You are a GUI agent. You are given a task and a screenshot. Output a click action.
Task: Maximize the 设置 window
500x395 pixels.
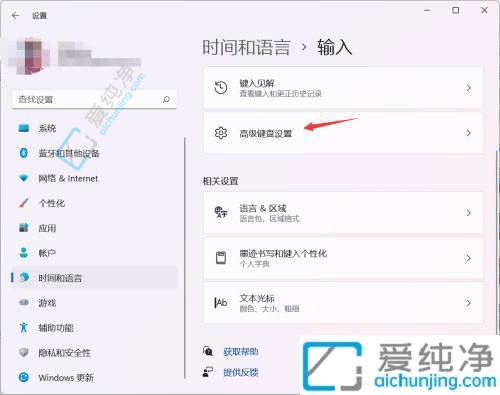(455, 10)
